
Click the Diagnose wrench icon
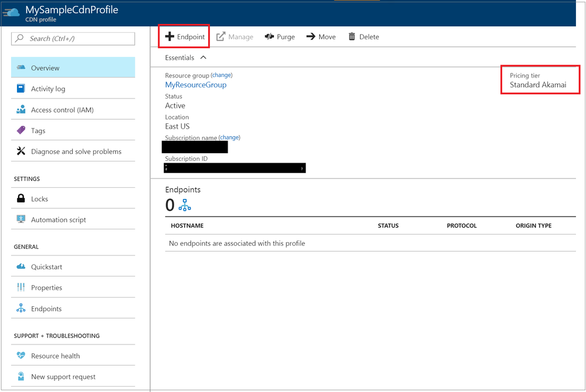(21, 151)
